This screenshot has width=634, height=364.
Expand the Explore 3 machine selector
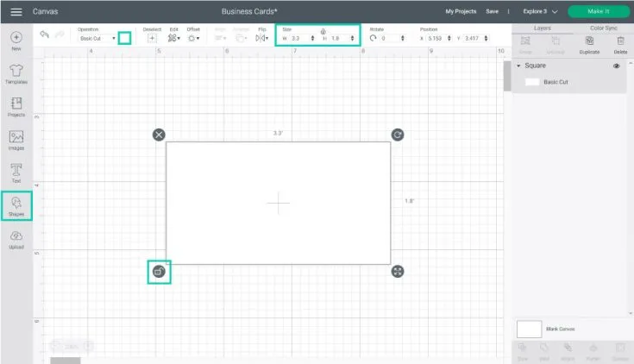(x=540, y=12)
